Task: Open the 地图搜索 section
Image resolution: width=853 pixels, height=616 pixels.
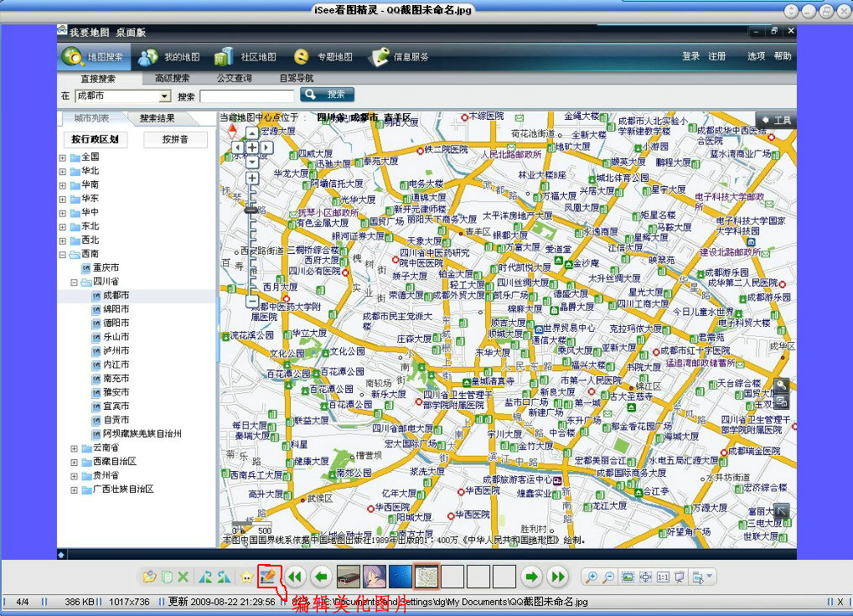Action: pos(94,56)
